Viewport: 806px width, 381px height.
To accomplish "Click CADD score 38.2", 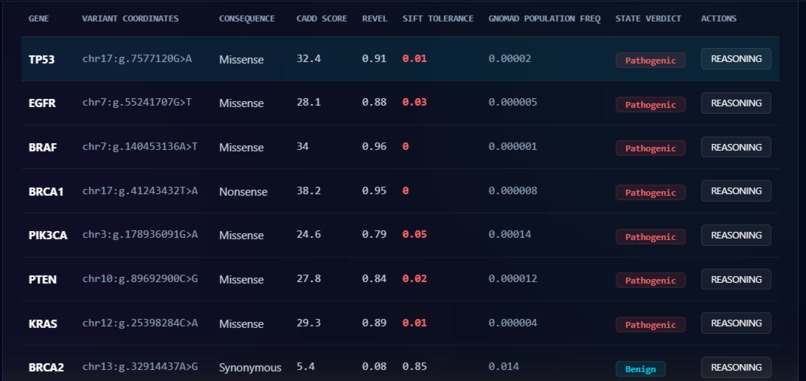I will 308,191.
